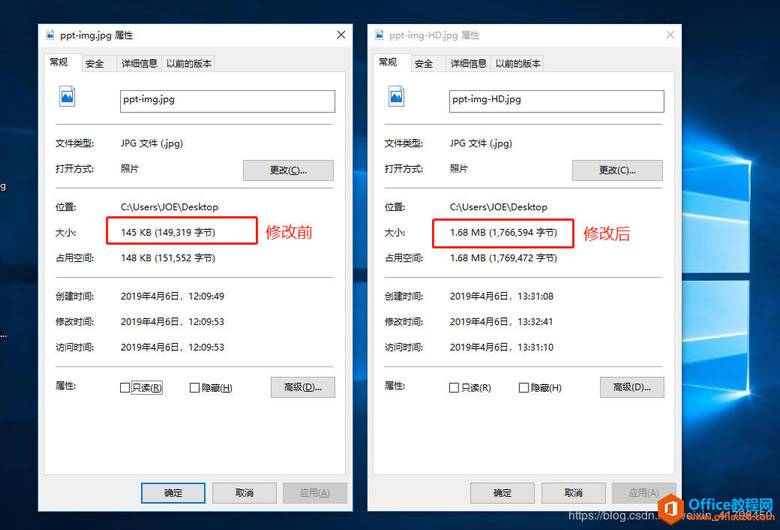780x530 pixels.
Task: Click 1.68 MB (1,769,472 字节) disk usage value
Action: pos(503,258)
